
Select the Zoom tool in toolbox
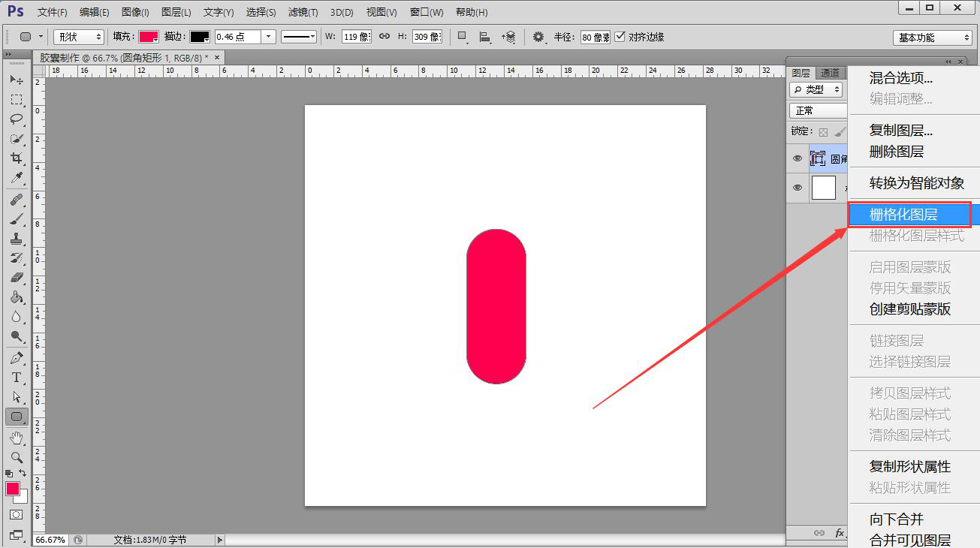coord(16,457)
